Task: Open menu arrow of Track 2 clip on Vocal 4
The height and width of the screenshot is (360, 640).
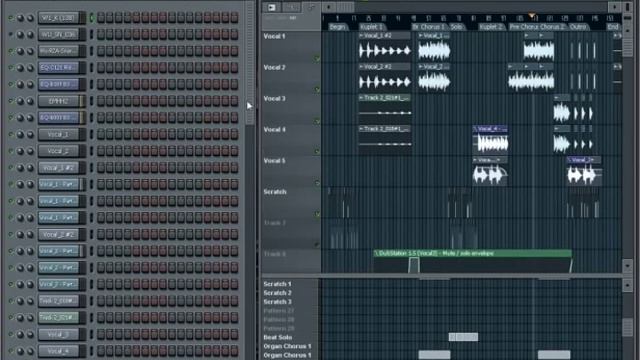Action: [362, 129]
